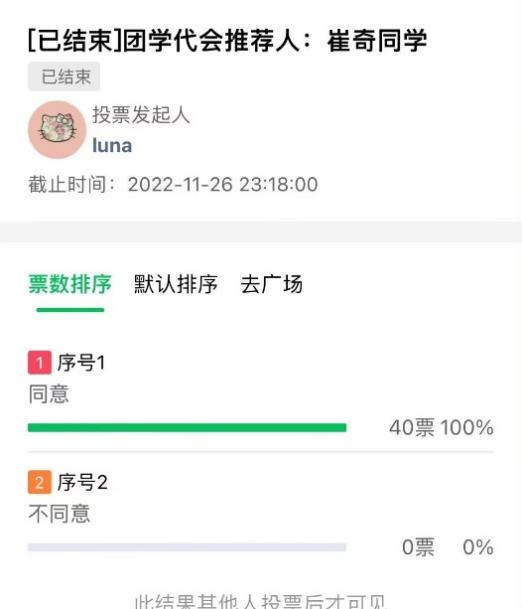
Task: Click the green 同意 vote progress bar
Action: [x=187, y=428]
